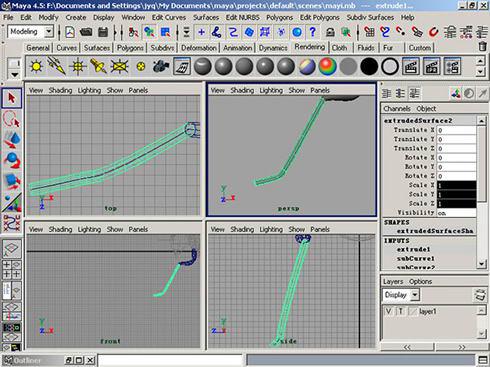The image size is (490, 367).
Task: Click the select by hierarchy icon
Action: [x=133, y=32]
